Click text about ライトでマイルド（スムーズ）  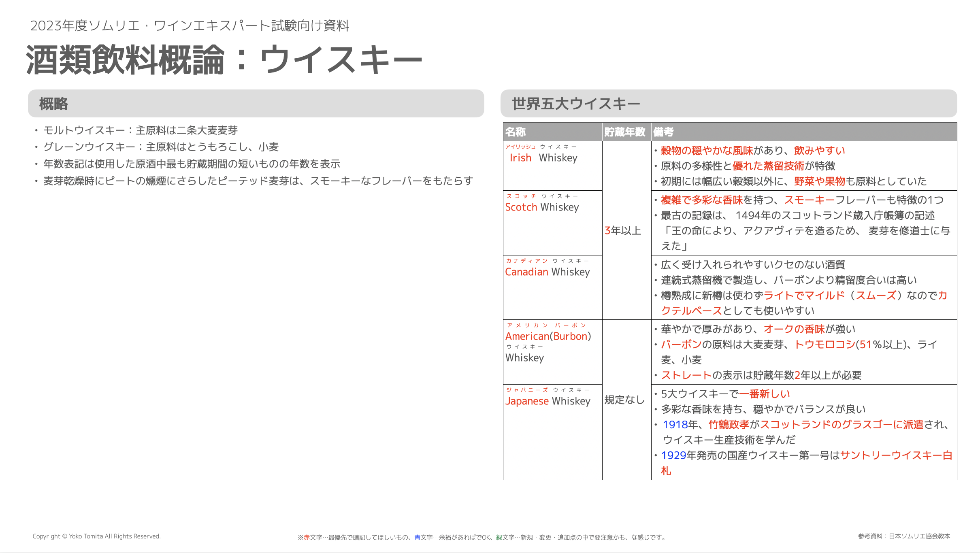804,303
